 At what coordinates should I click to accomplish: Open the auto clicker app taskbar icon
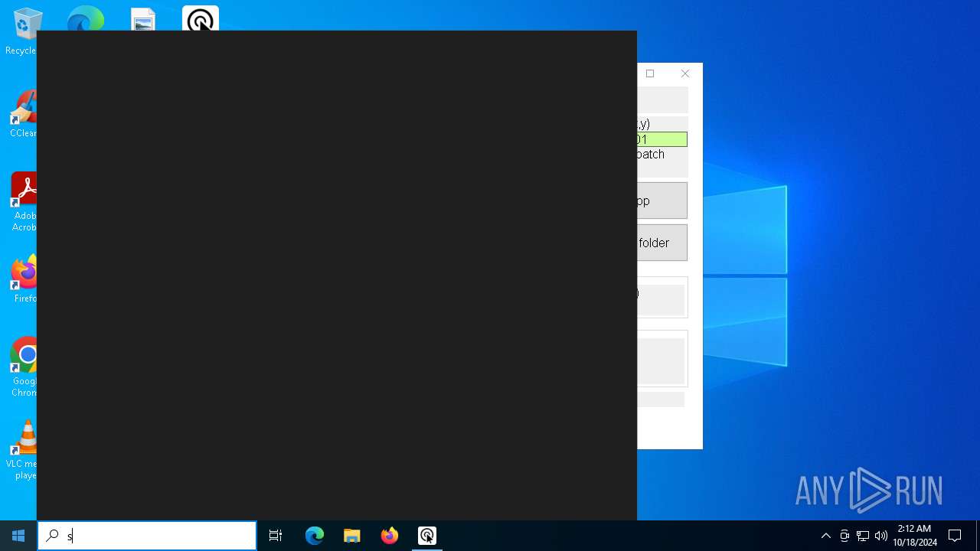click(x=427, y=536)
